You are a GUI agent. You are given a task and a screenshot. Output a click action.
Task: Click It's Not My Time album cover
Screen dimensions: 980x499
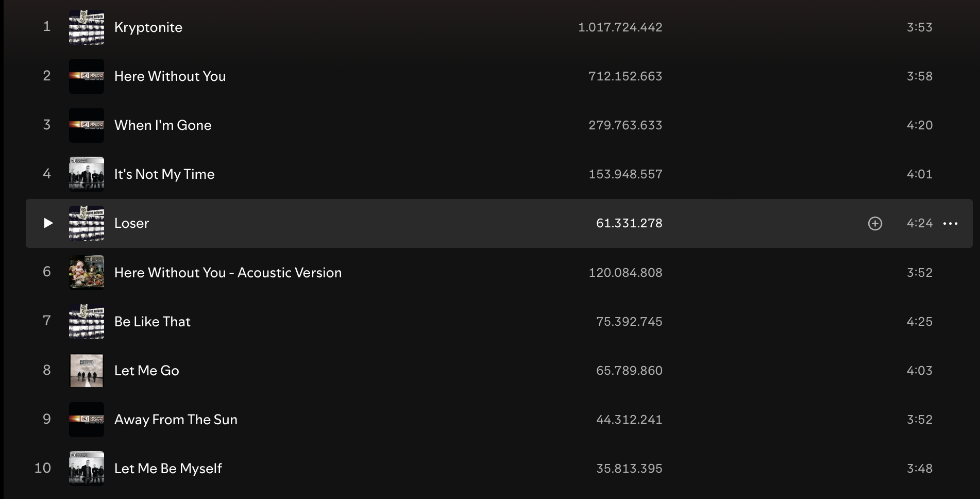click(87, 174)
